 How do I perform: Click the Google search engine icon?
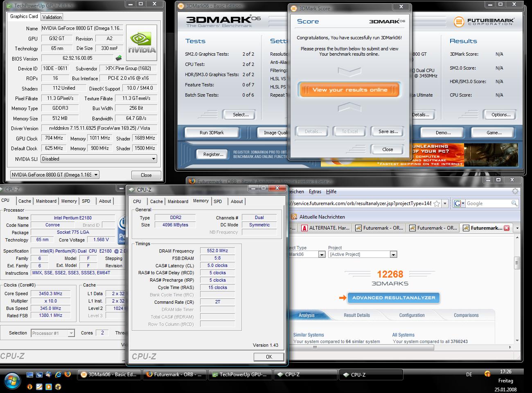[458, 203]
